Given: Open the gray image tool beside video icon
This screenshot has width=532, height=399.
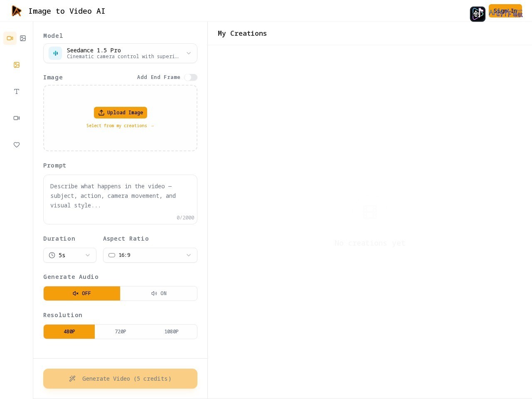Looking at the screenshot, I should pyautogui.click(x=23, y=38).
